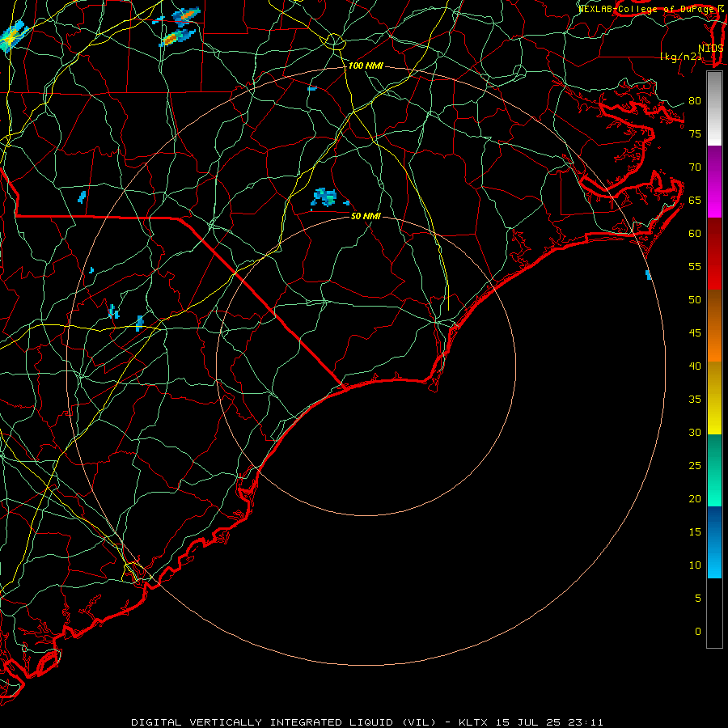Click the small blue echo just below the 100 NMI ring

[312, 88]
